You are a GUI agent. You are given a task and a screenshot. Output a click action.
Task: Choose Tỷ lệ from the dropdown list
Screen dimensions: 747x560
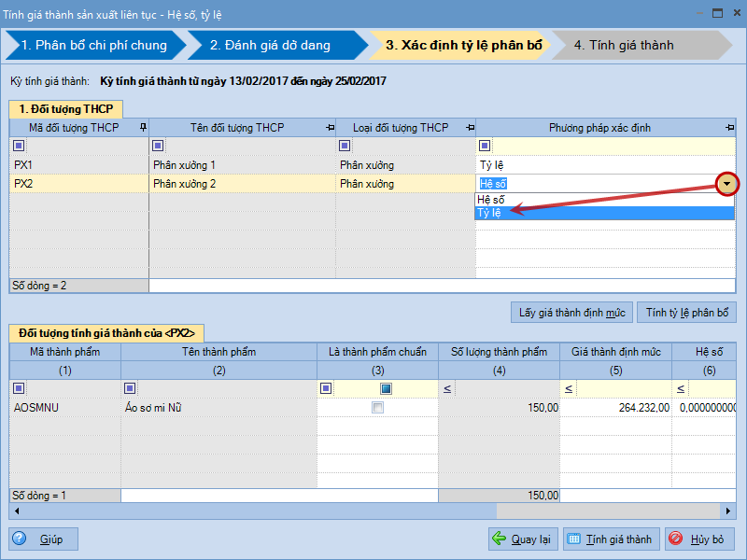(490, 213)
